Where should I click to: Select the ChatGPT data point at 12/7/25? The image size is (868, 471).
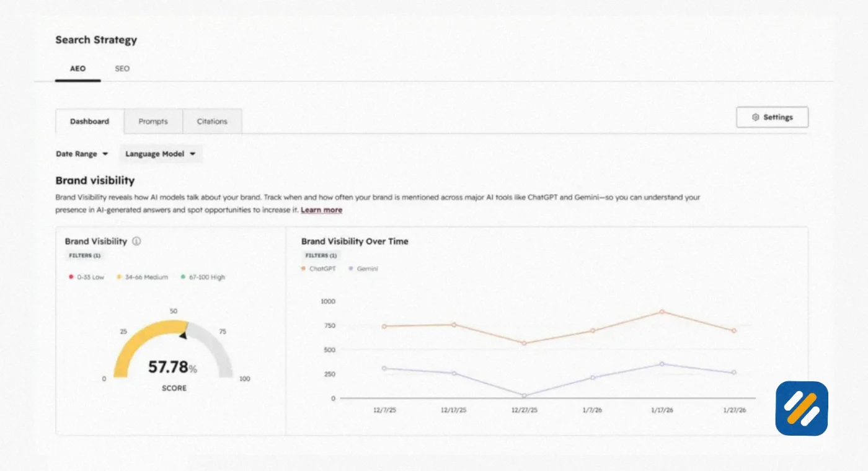pyautogui.click(x=384, y=326)
